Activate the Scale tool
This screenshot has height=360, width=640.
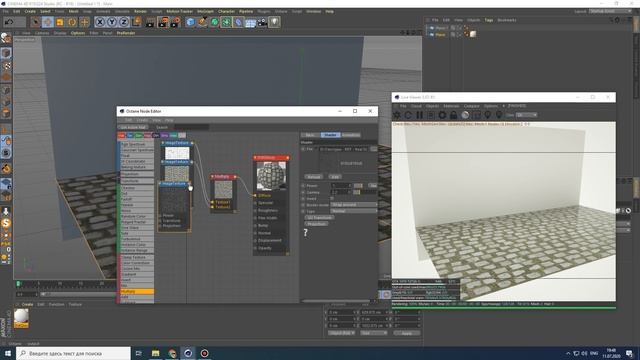pos(60,22)
